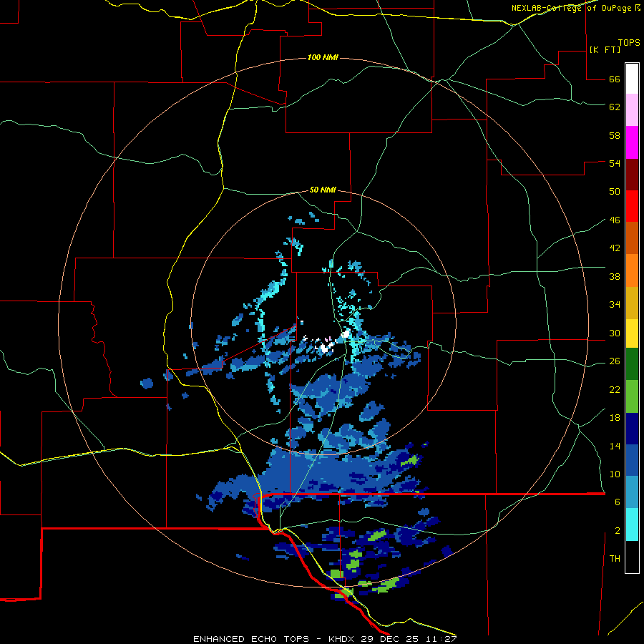
Task: Click the 22 legend value
Action: [615, 390]
